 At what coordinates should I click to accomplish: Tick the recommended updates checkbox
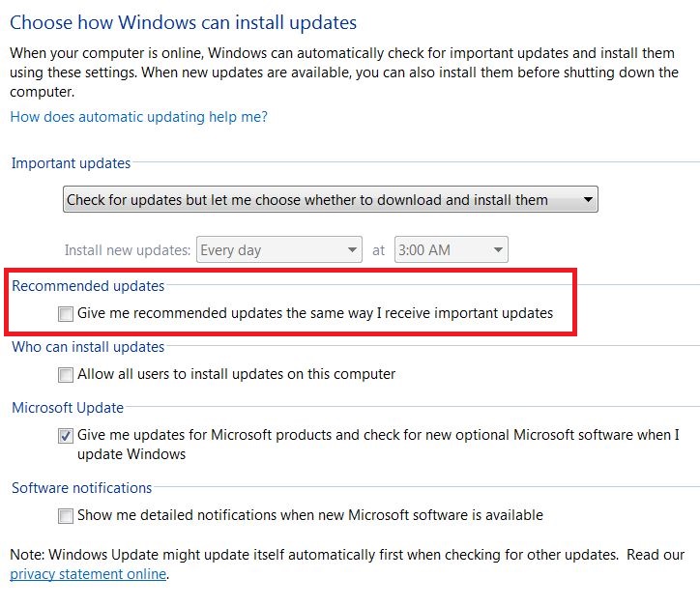pyautogui.click(x=66, y=314)
